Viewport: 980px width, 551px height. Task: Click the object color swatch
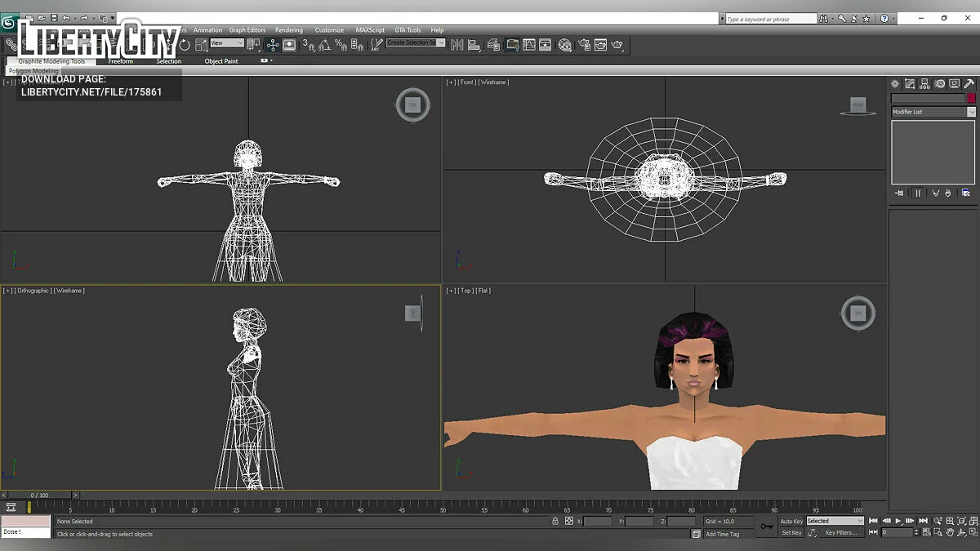click(971, 98)
